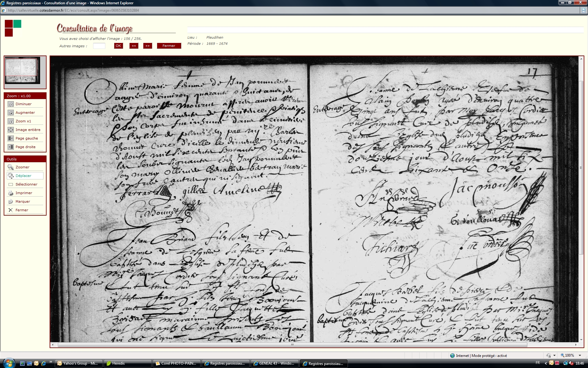Print the image with Imprimer
The width and height of the screenshot is (588, 368).
click(11, 193)
